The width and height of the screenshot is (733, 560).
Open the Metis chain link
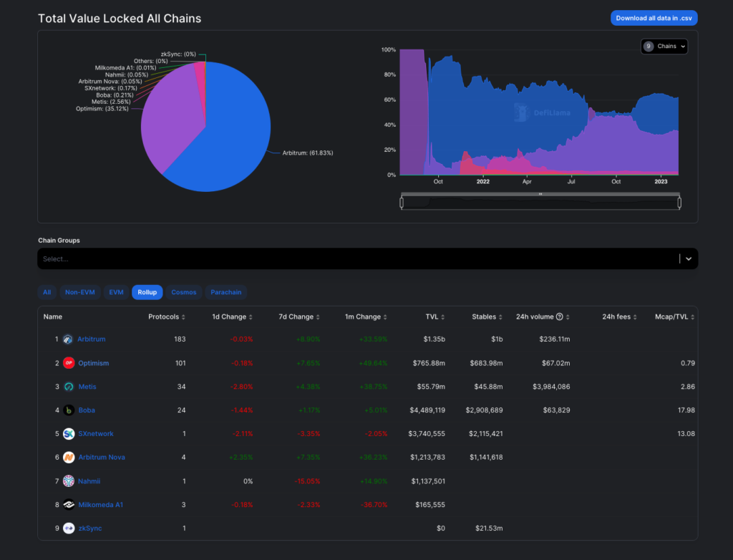pyautogui.click(x=87, y=387)
